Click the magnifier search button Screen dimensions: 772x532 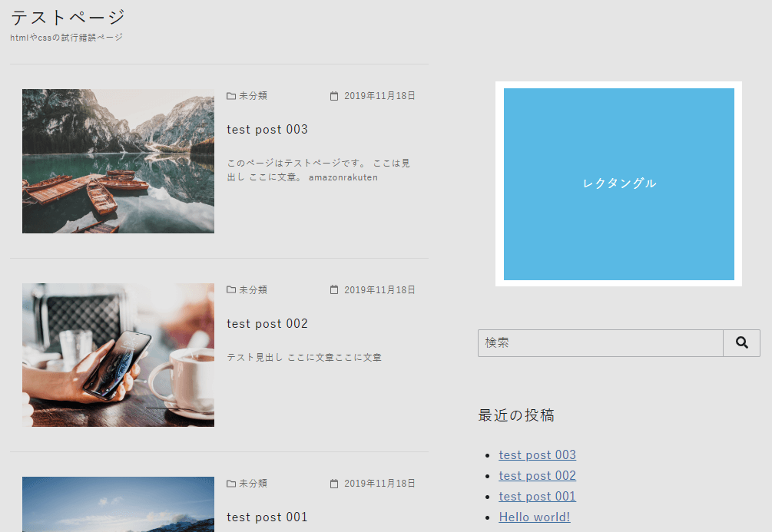pyautogui.click(x=741, y=343)
